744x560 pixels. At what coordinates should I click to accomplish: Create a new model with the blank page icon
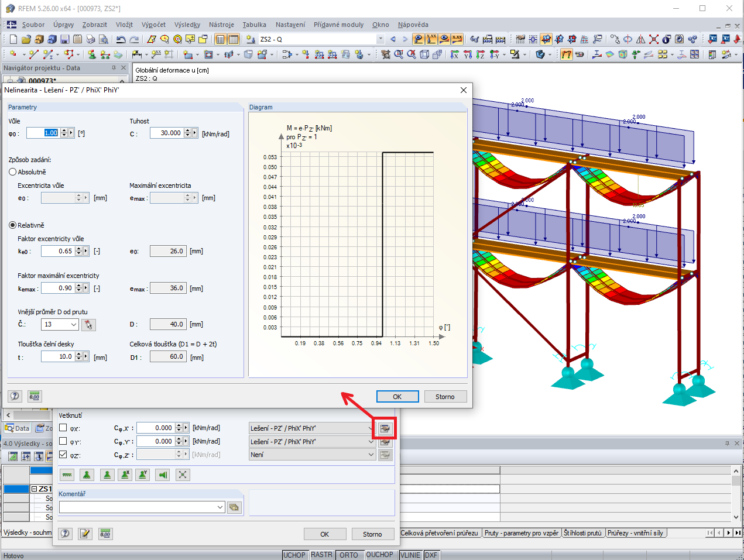click(13, 39)
